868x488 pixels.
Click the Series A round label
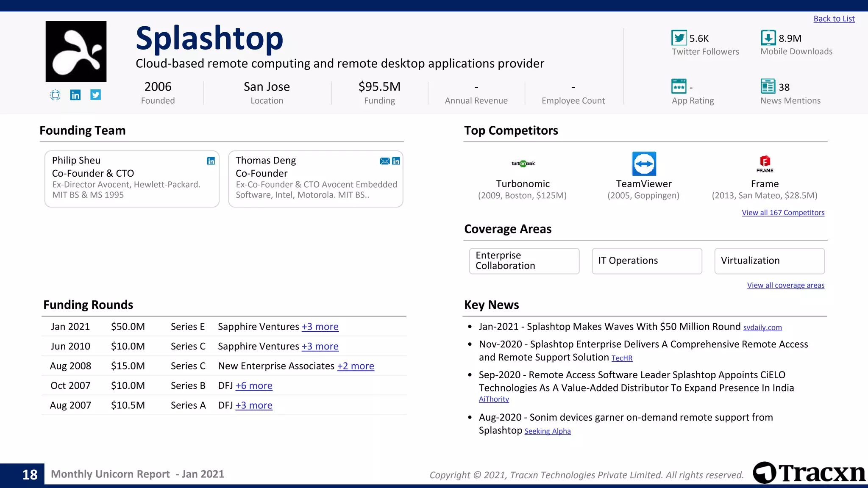(x=188, y=405)
